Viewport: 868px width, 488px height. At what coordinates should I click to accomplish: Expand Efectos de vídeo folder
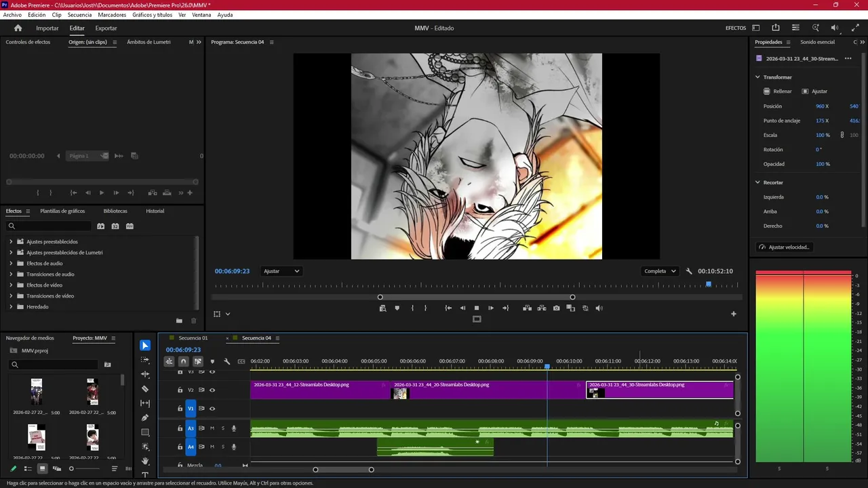11,285
